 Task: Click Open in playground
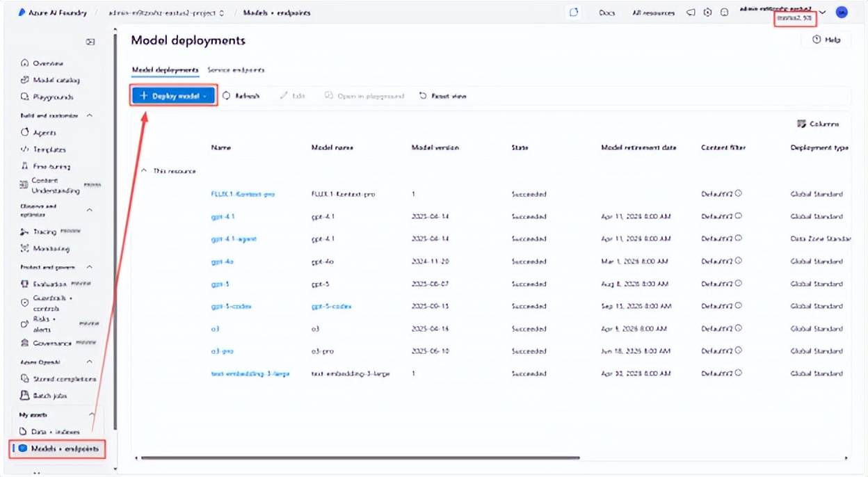coord(364,96)
